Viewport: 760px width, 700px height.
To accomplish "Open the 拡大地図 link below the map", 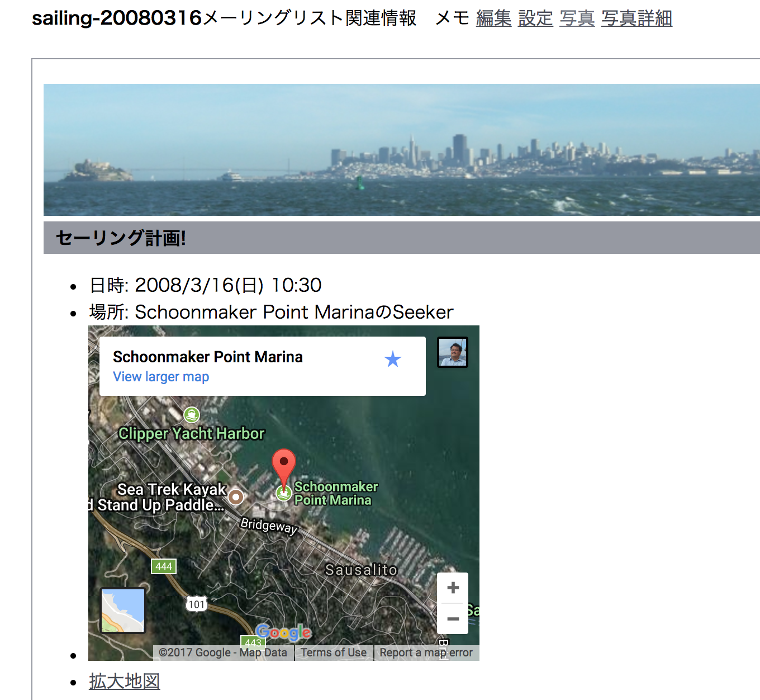I will tap(124, 681).
